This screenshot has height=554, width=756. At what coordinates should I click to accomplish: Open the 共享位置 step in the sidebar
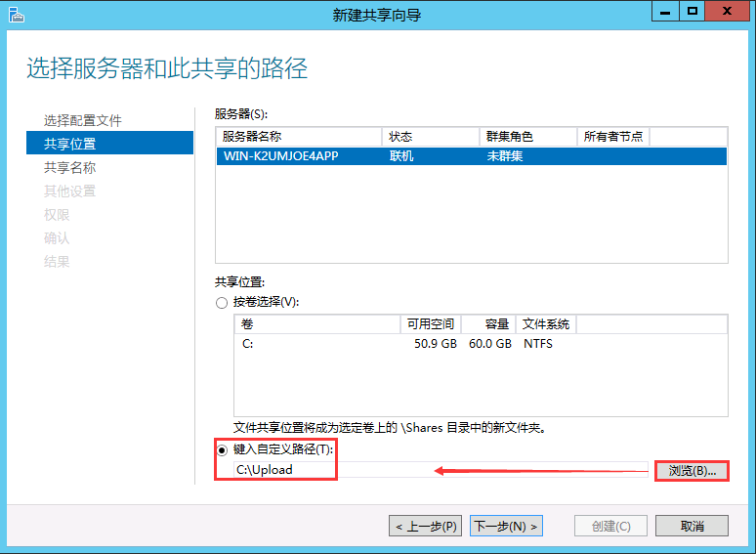(x=70, y=144)
